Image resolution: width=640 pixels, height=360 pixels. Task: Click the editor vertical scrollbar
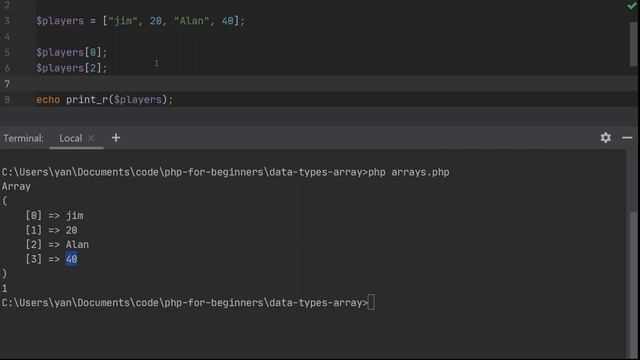(x=633, y=44)
